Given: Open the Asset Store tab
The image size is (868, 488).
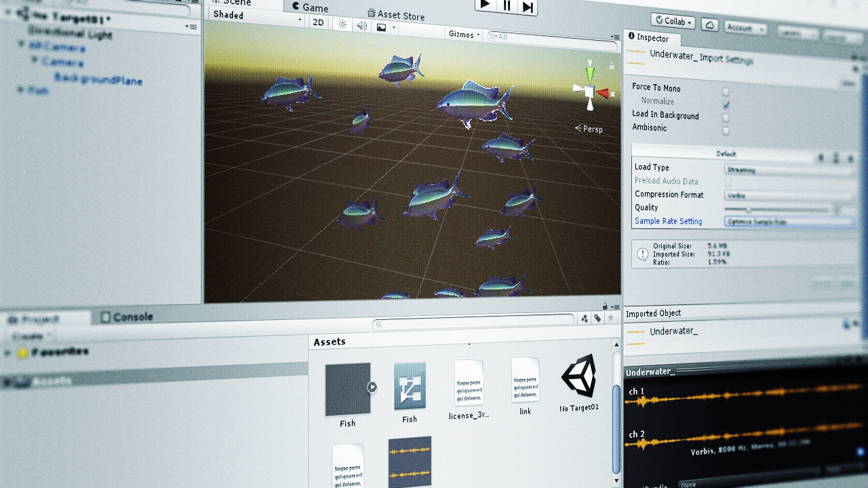Looking at the screenshot, I should coord(396,14).
